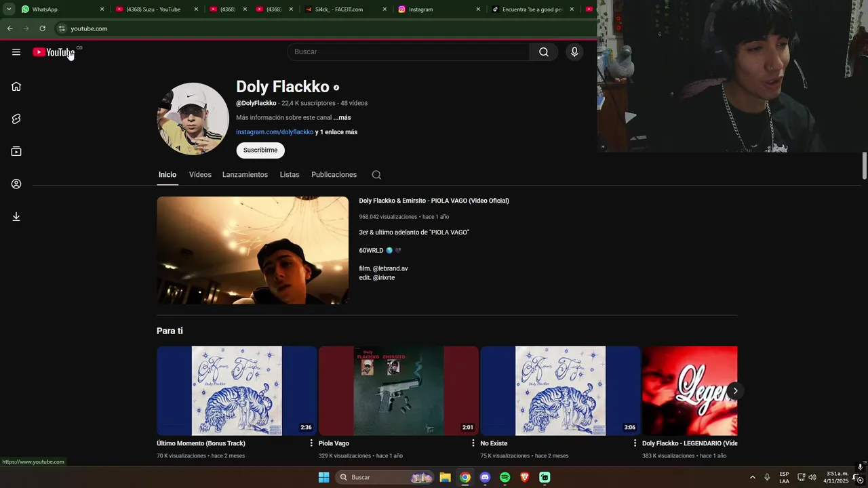
Task: Click the magnifier search button
Action: point(544,52)
